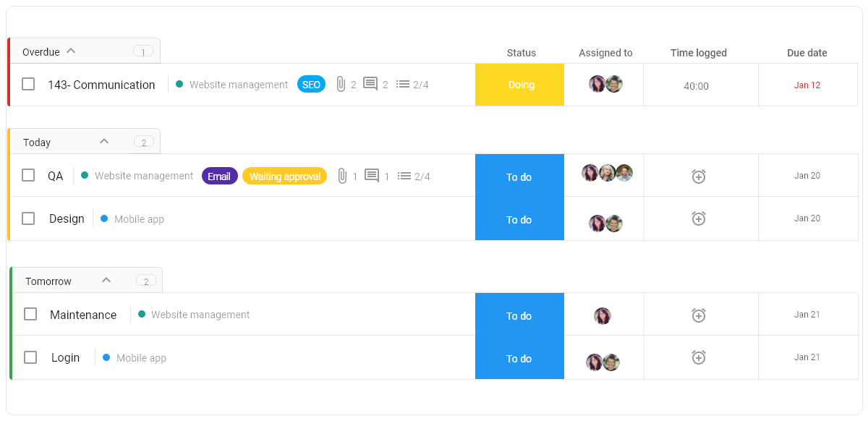Click the attachment paperclip icon on 143- Communication

tap(341, 85)
